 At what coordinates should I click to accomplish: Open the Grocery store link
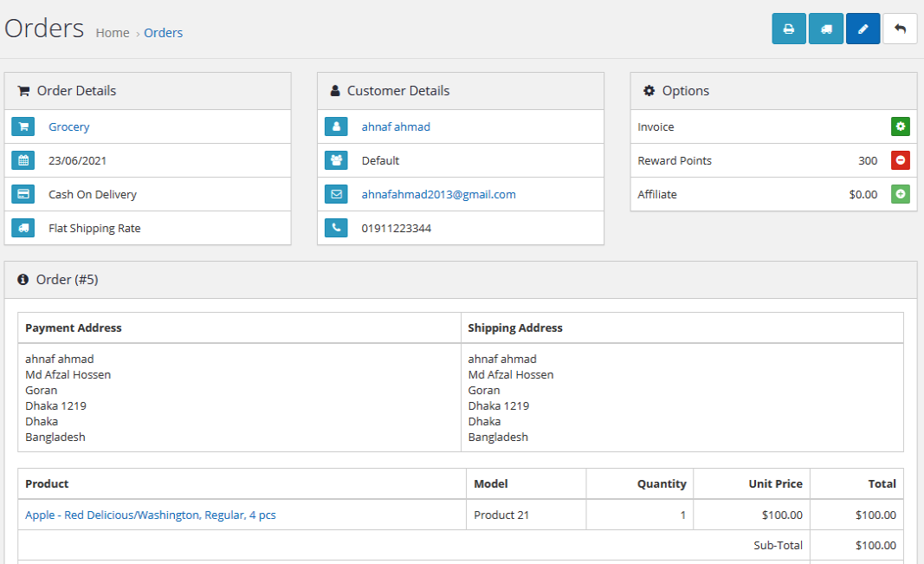point(68,126)
